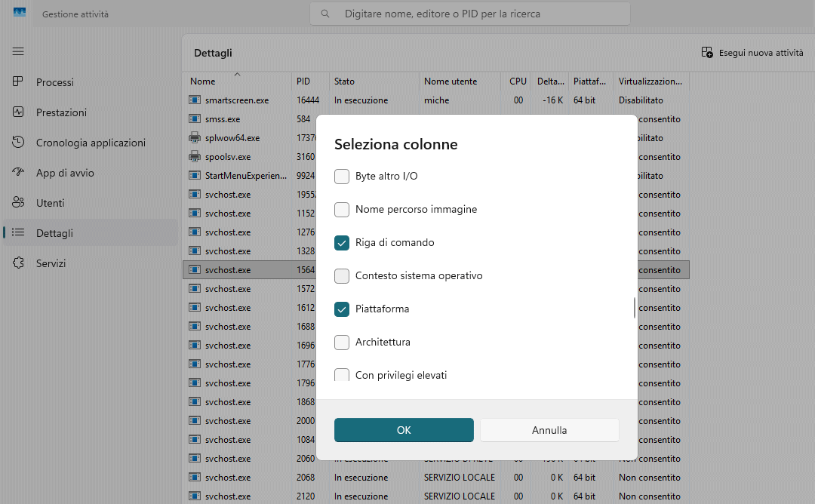Open the Prestazioni page
The height and width of the screenshot is (504, 815).
click(91, 112)
